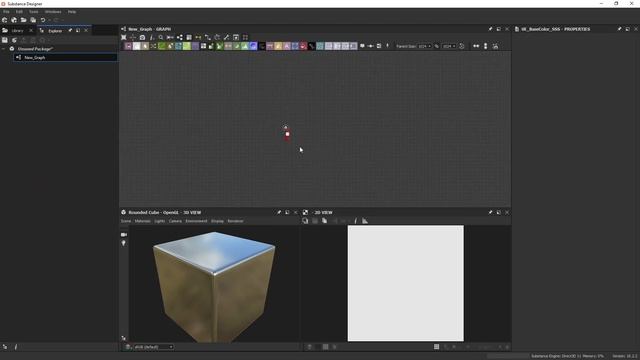
Task: Toggle the size link chain icon
Action: 437,46
